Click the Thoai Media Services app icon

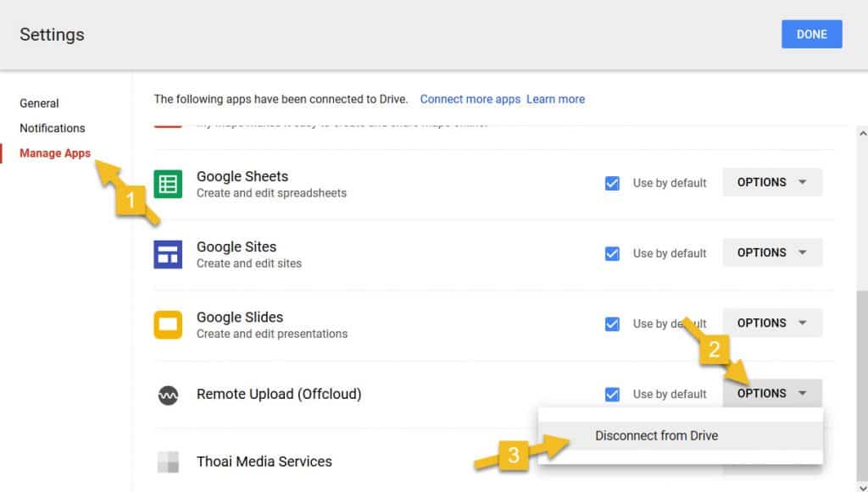(x=167, y=462)
